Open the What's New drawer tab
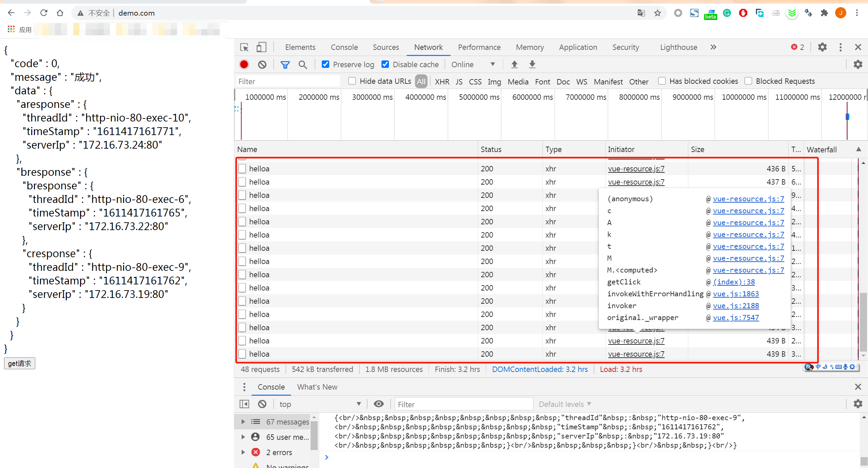The width and height of the screenshot is (868, 468). click(317, 387)
